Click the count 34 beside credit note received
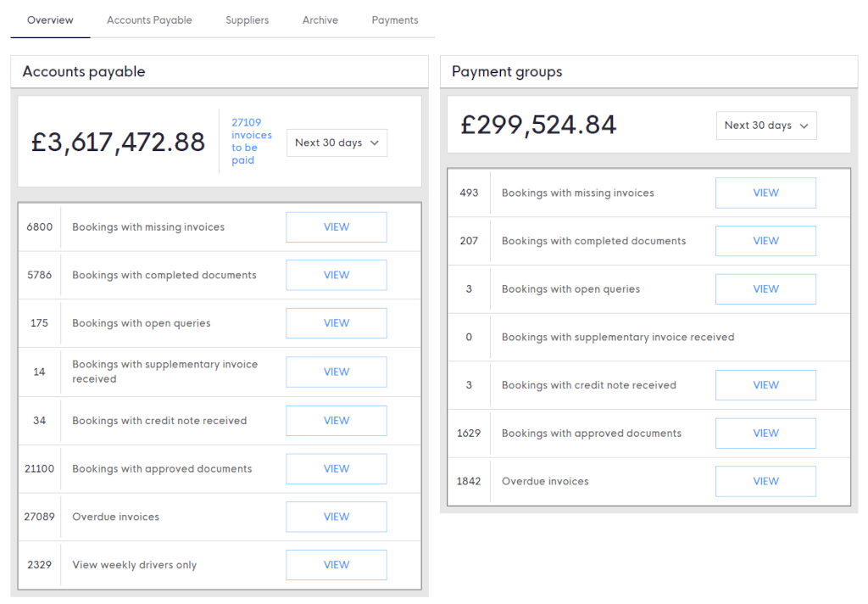The image size is (868, 604). pyautogui.click(x=39, y=421)
